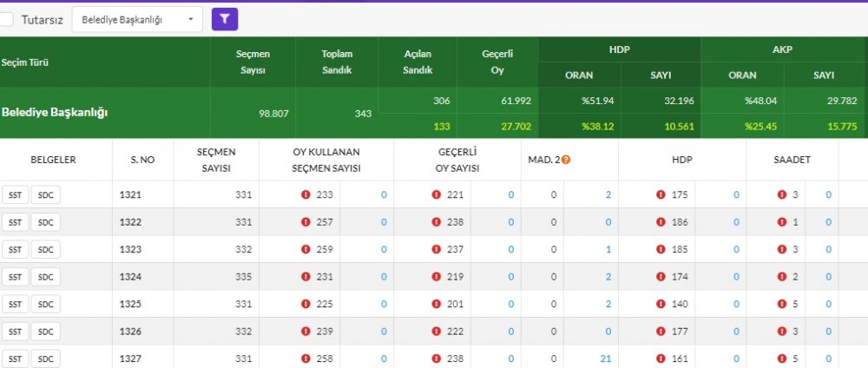This screenshot has height=368, width=868.
Task: Click the MAD. 2 help question icon
Action: pos(566,160)
